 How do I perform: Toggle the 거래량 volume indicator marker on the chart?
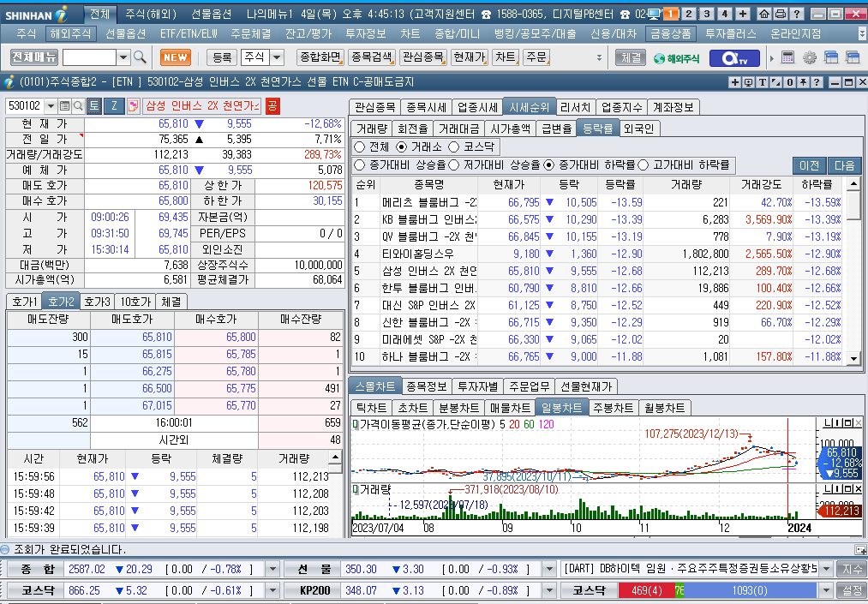[x=356, y=489]
